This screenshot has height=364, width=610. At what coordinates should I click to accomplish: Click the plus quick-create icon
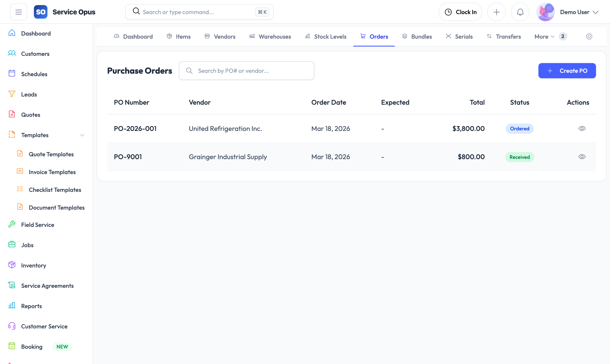coord(496,12)
